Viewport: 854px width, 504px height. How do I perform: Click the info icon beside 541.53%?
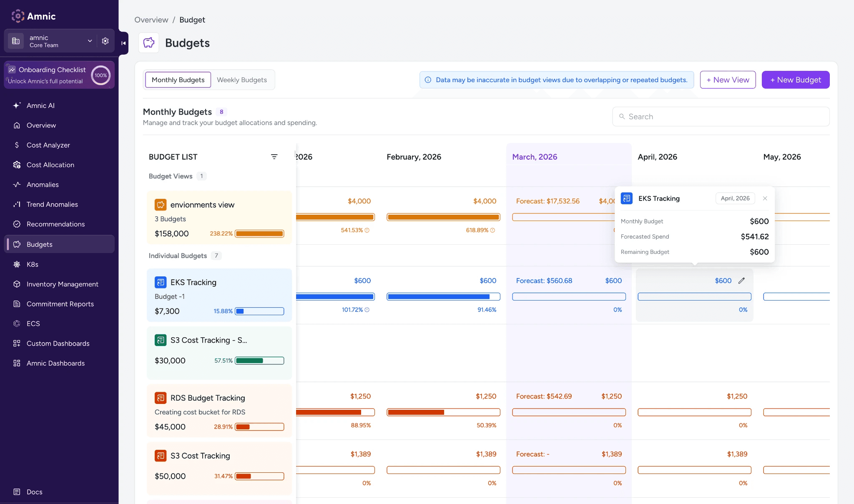367,230
